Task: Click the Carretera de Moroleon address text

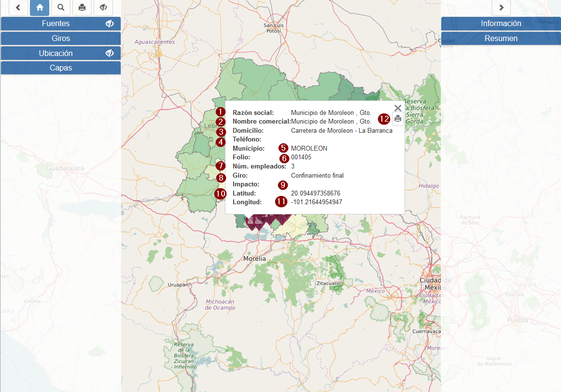Action: point(342,131)
